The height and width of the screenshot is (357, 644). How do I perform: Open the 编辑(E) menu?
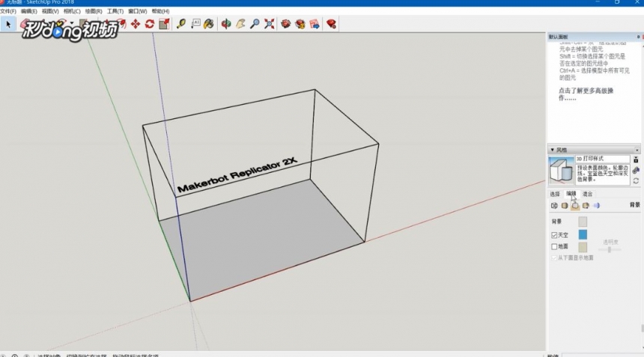tap(28, 11)
